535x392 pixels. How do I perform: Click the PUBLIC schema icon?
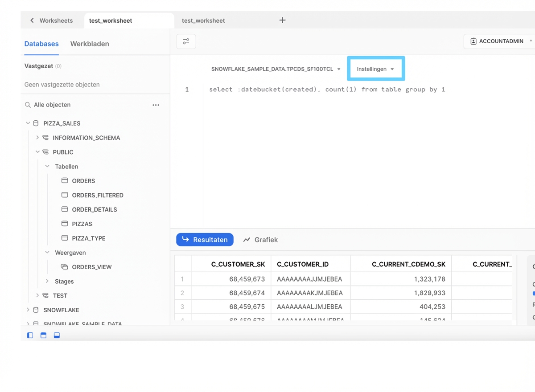(45, 152)
